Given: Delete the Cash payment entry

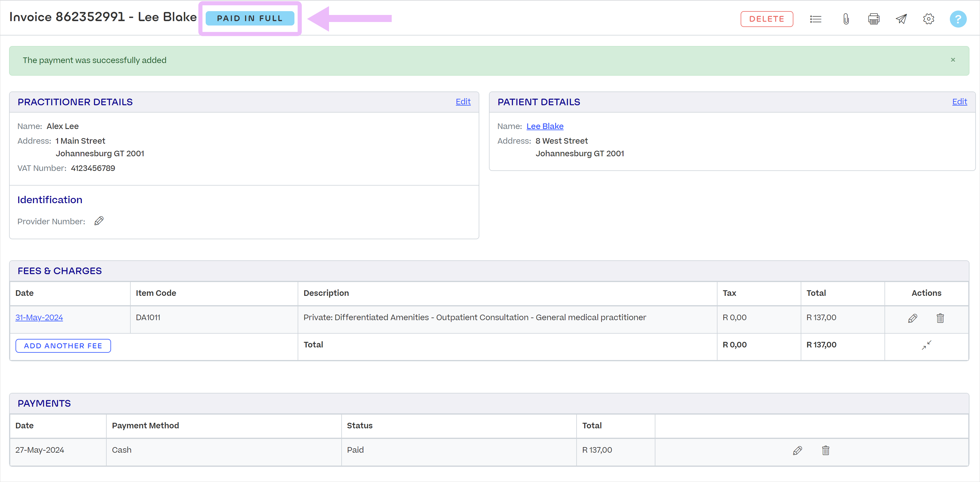Looking at the screenshot, I should click(826, 450).
